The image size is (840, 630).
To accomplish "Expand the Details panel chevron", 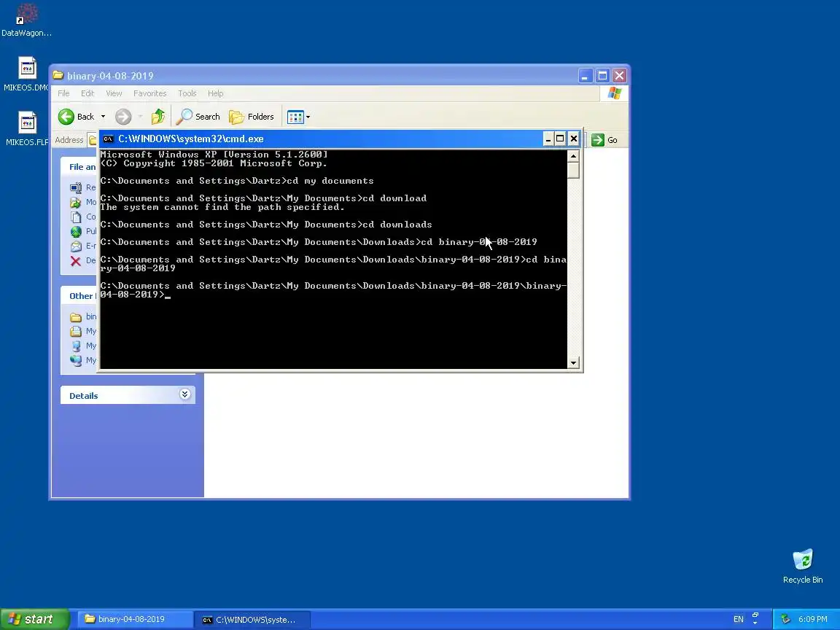I will [x=184, y=394].
